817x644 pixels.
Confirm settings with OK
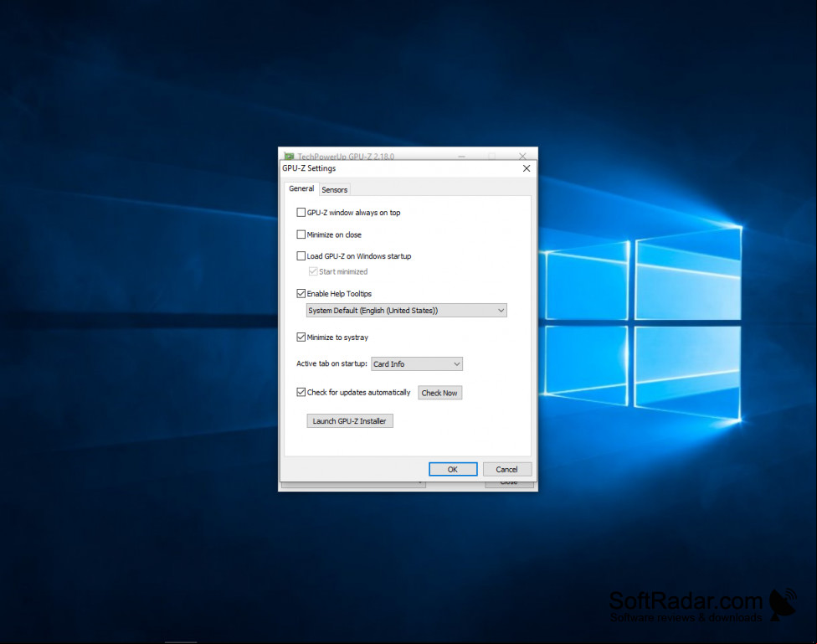452,469
